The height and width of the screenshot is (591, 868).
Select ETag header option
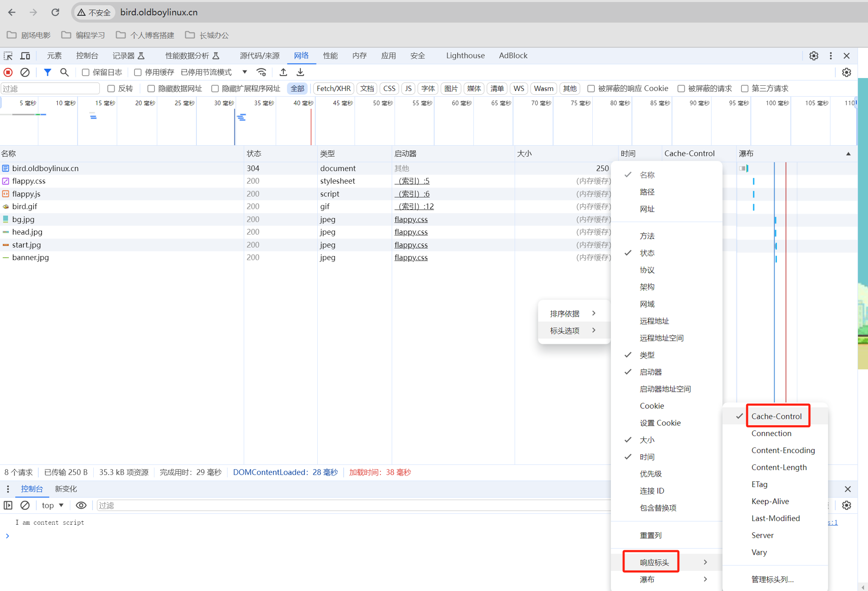[776, 484]
